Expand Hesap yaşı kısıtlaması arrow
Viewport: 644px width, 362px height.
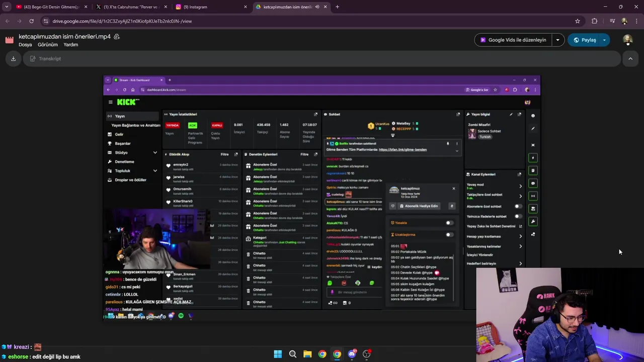pos(520,236)
